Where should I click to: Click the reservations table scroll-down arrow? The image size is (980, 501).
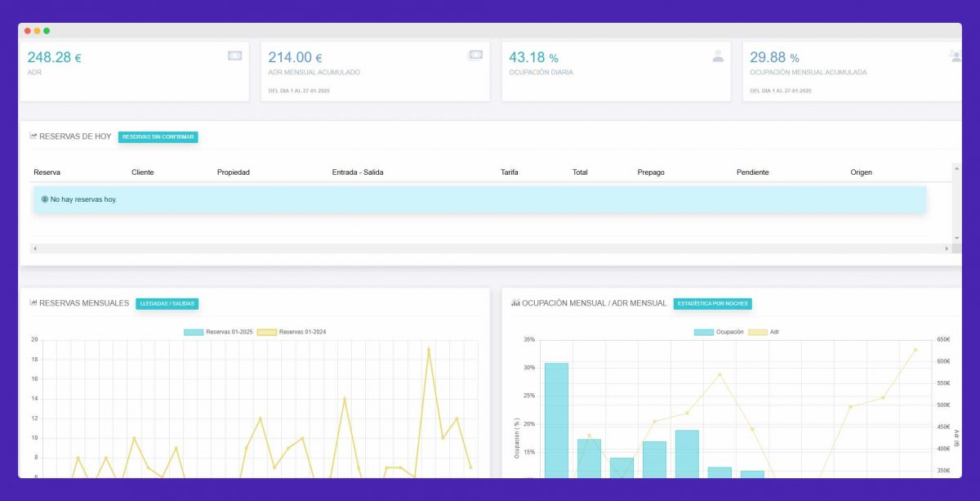pyautogui.click(x=956, y=238)
